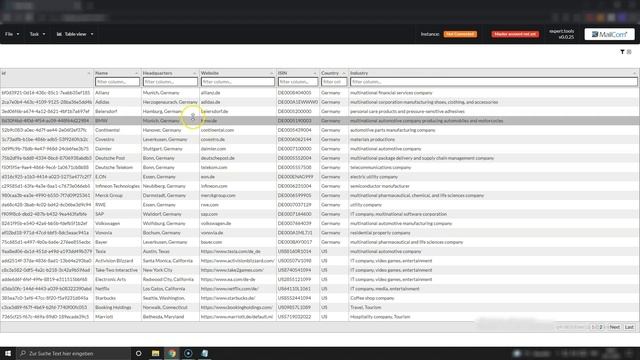Open the Windows Start menu
This screenshot has width=640, height=360.
pos(8,353)
